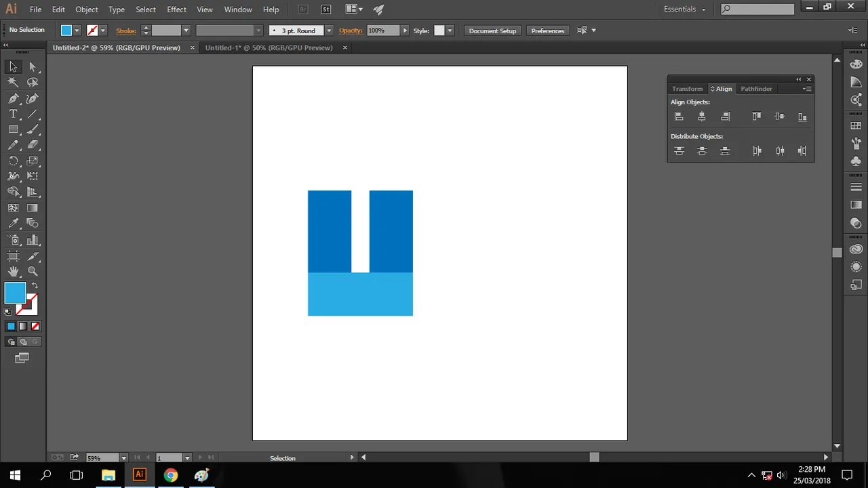Choose the Free Transform tool

pyautogui.click(x=33, y=176)
